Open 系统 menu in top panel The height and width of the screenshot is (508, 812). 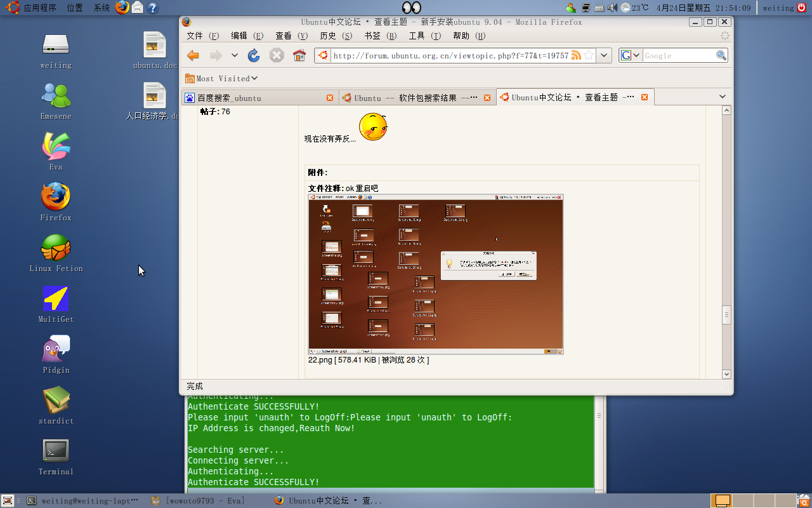[x=101, y=8]
